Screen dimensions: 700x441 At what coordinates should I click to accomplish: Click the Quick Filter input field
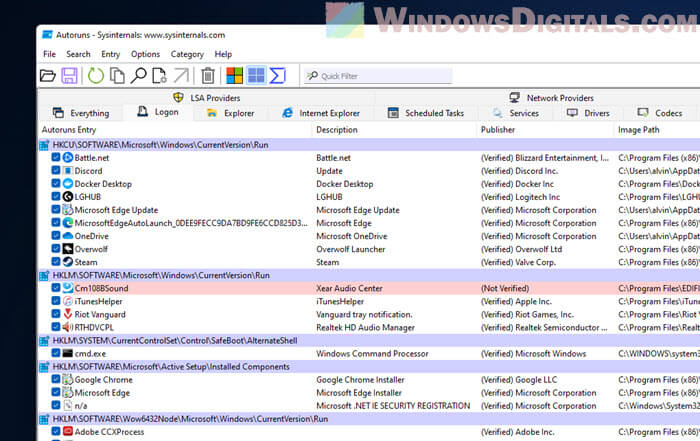tap(378, 76)
